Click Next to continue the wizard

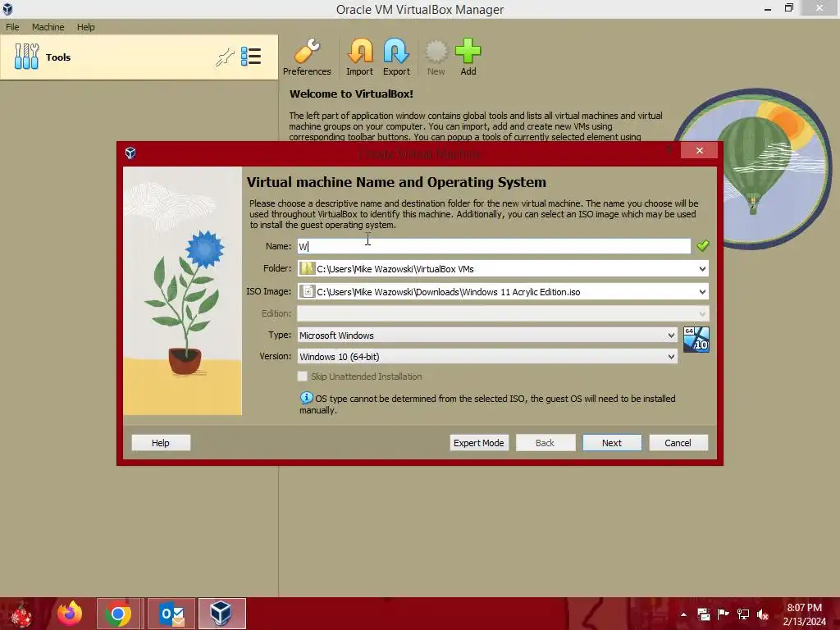coord(612,442)
